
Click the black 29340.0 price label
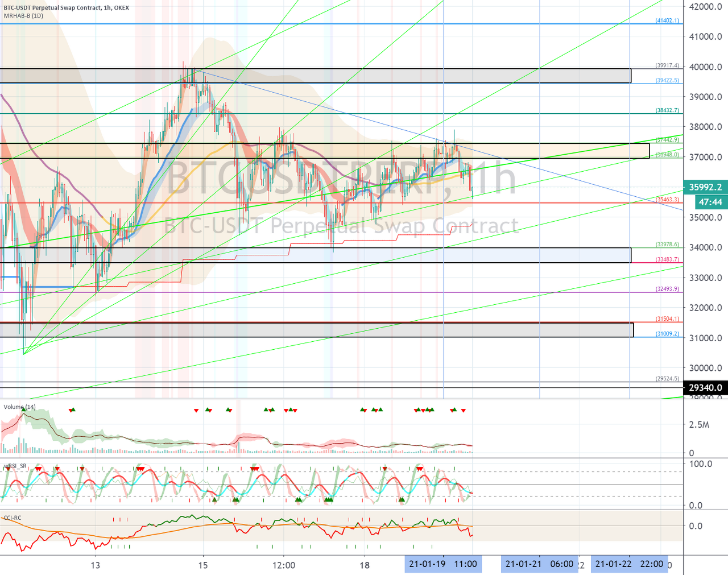(705, 388)
